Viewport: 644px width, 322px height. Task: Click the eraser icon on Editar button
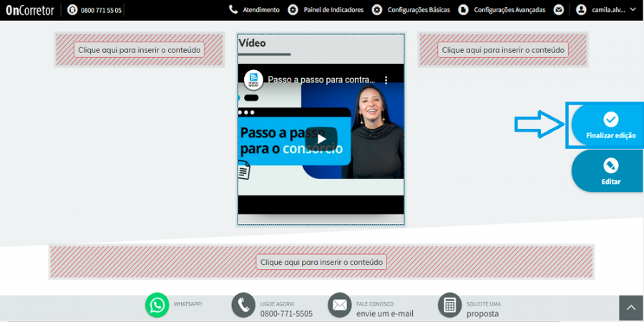click(x=611, y=166)
